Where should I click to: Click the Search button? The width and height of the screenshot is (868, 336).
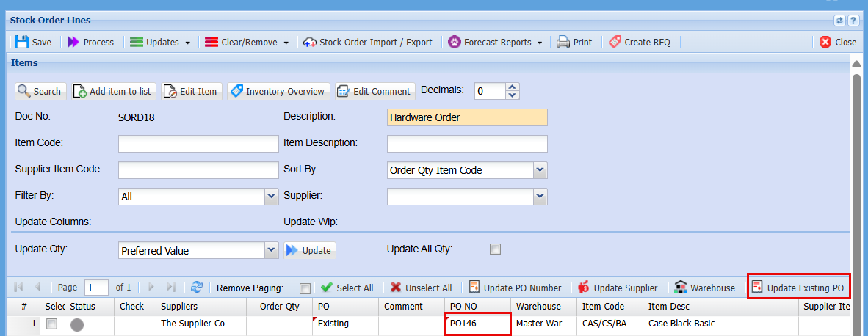tap(39, 91)
